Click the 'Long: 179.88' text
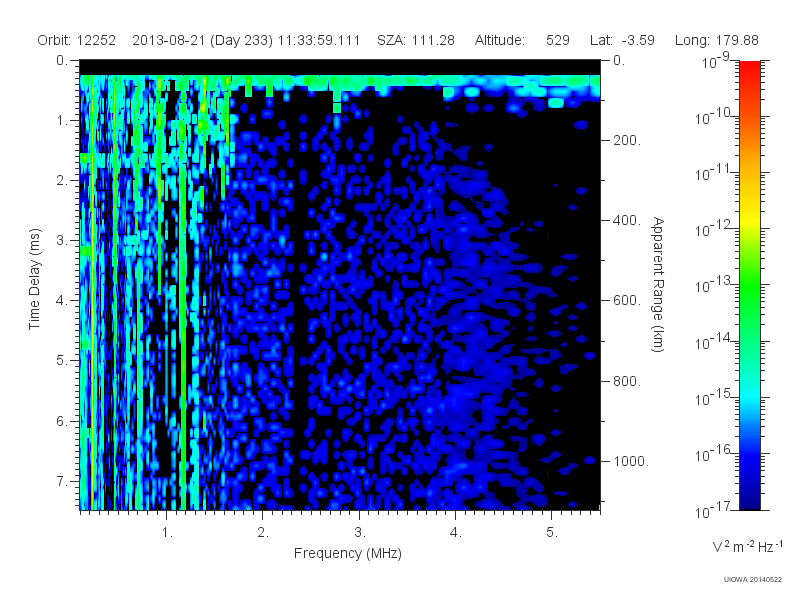This screenshot has height=600, width=800. (x=716, y=40)
